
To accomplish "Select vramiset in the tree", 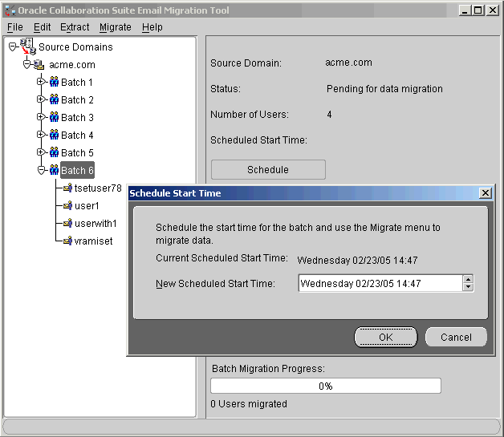I will (93, 241).
